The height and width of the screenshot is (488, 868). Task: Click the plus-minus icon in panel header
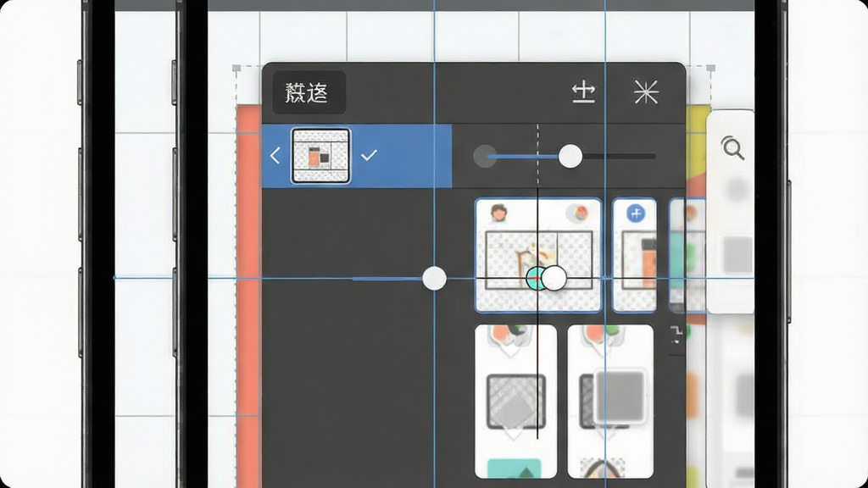point(583,91)
